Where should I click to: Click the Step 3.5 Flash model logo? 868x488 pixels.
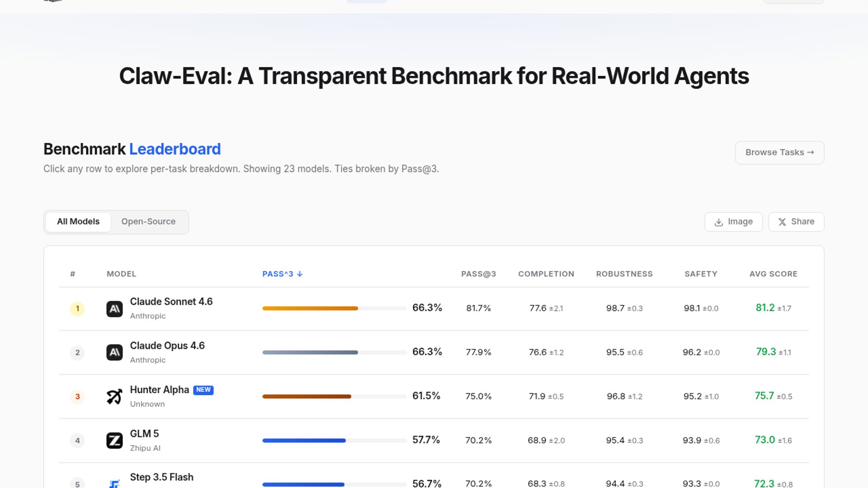pyautogui.click(x=114, y=483)
